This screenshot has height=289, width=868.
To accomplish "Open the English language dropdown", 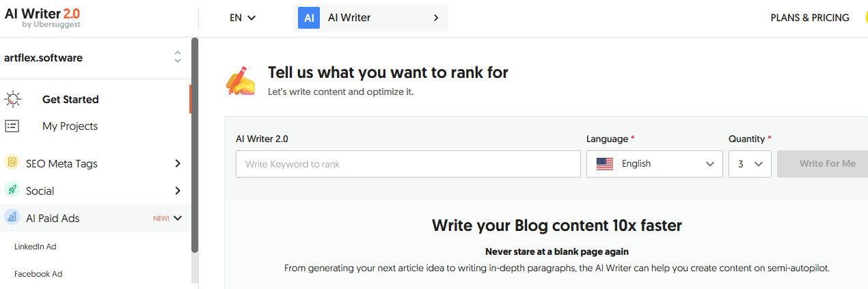I will (x=654, y=164).
